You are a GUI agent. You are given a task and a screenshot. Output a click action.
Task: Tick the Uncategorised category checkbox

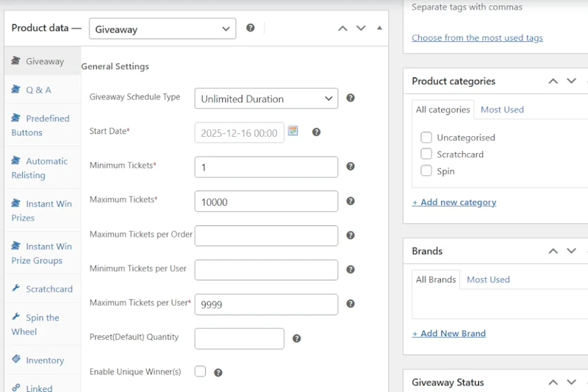tap(426, 138)
